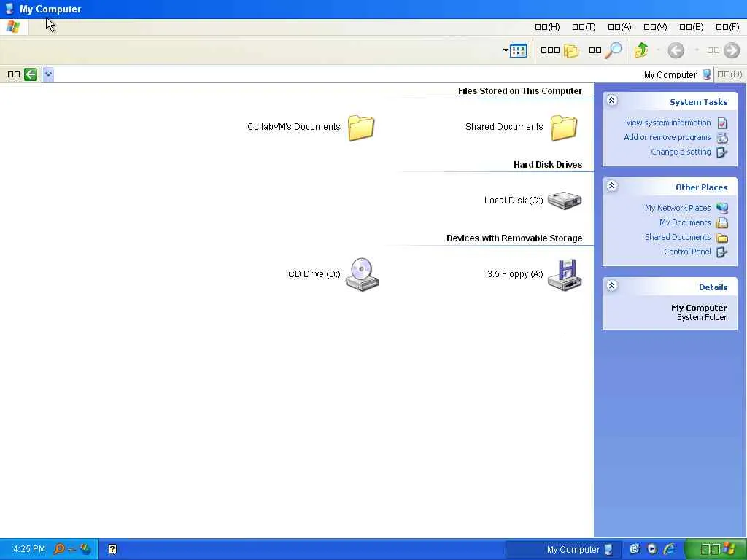Click the Files Stored on This Computer header
This screenshot has height=560, width=747.
click(x=519, y=91)
